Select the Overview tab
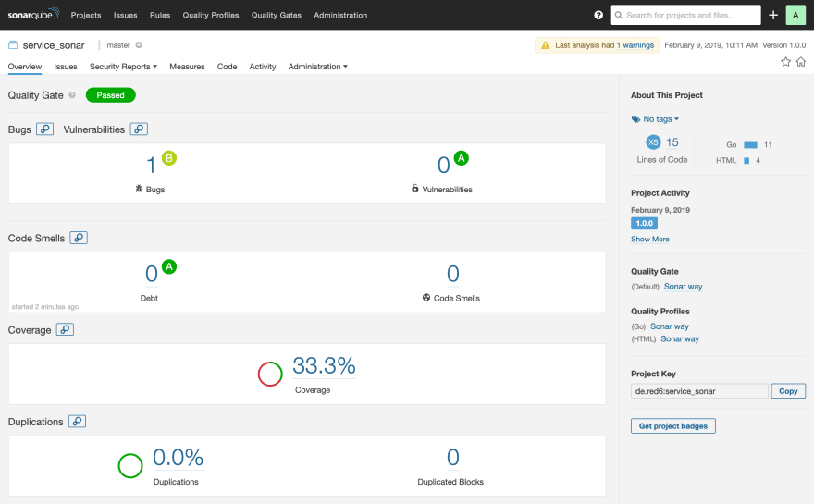Screen dimensions: 814x504 (x=24, y=67)
